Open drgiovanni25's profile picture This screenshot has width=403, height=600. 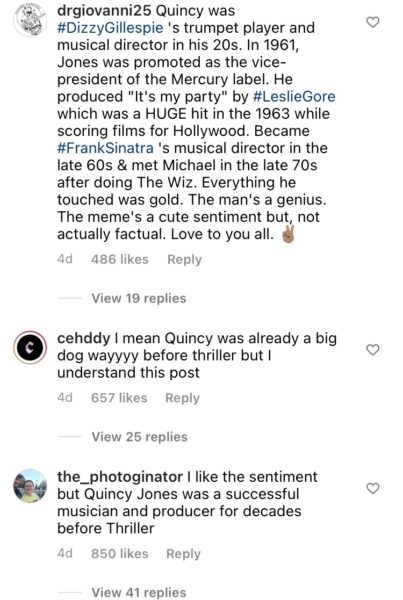30,20
